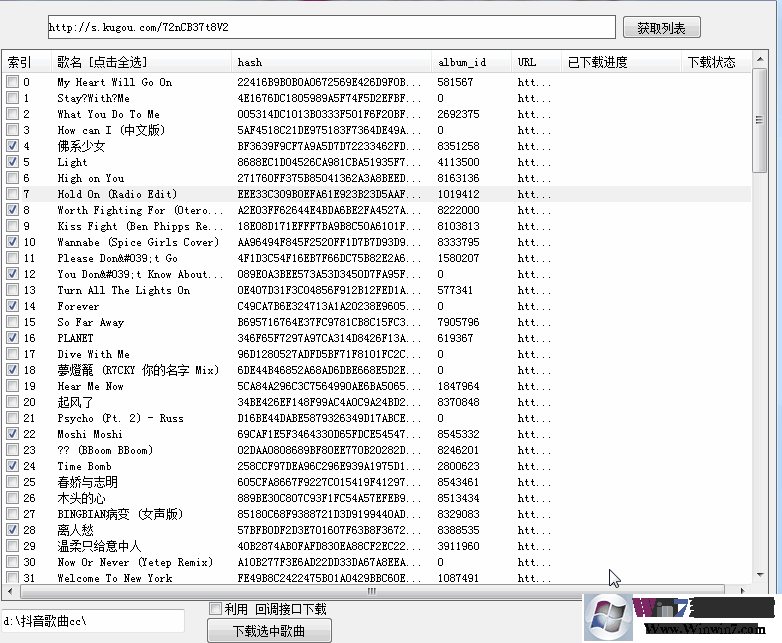Image resolution: width=782 pixels, height=643 pixels.
Task: Select the Worth Fighting For row title
Action: point(140,210)
